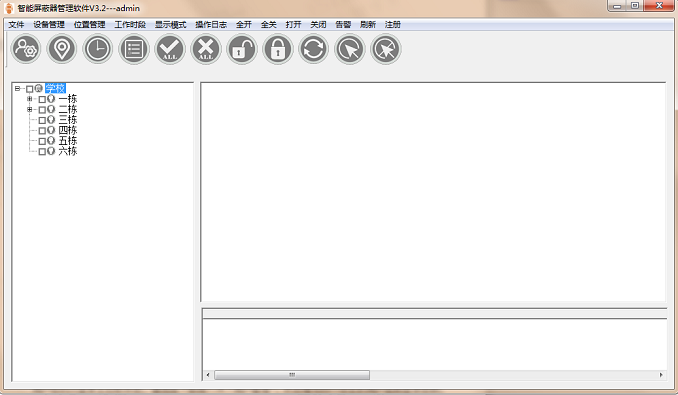The image size is (678, 395).
Task: Open the clock work-period icon
Action: (x=98, y=49)
